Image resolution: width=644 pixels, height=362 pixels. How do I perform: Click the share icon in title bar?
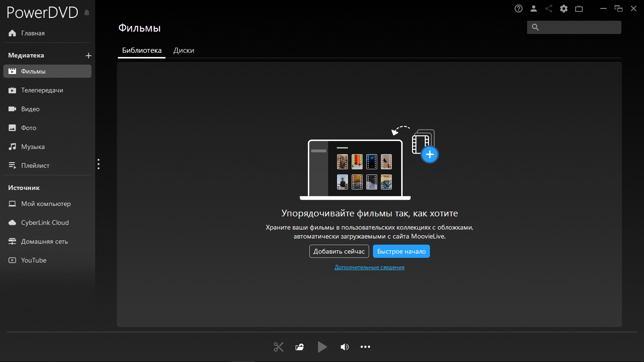coord(549,8)
